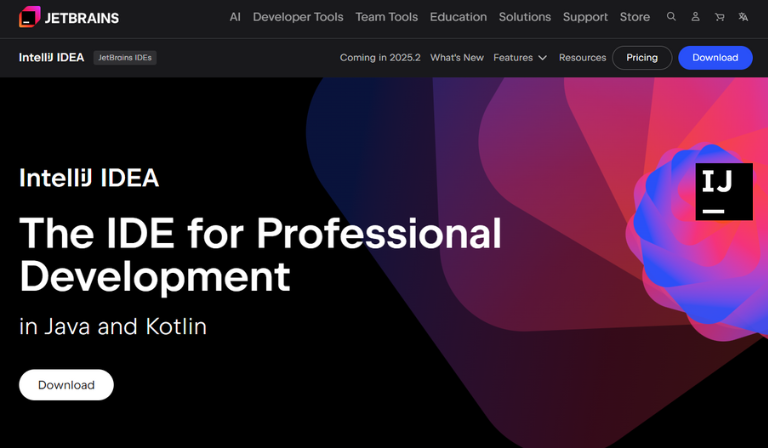Click the large IntelliJ IDEA hero title
The height and width of the screenshot is (448, 768).
click(x=89, y=178)
